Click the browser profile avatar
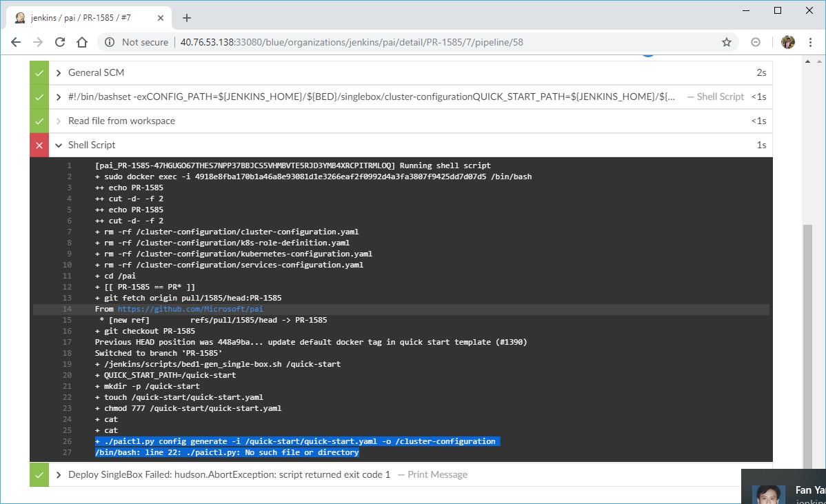The height and width of the screenshot is (504, 826). (787, 42)
